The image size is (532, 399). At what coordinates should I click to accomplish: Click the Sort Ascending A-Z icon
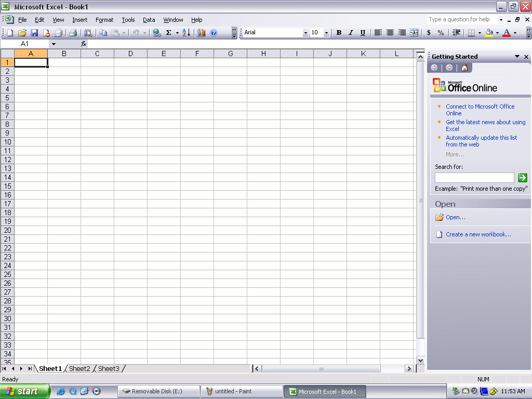click(187, 33)
